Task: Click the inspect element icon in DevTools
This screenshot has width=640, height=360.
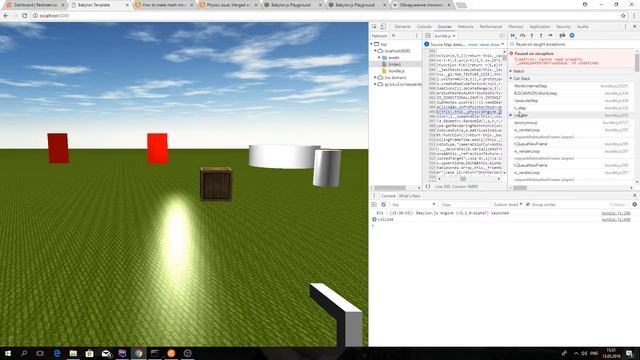Action: coord(374,27)
